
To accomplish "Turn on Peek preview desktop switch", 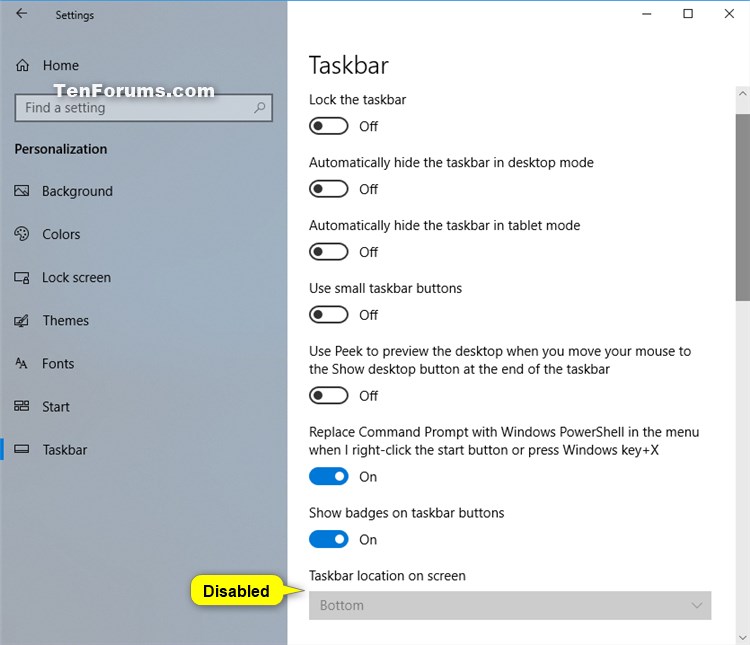I will [x=329, y=396].
